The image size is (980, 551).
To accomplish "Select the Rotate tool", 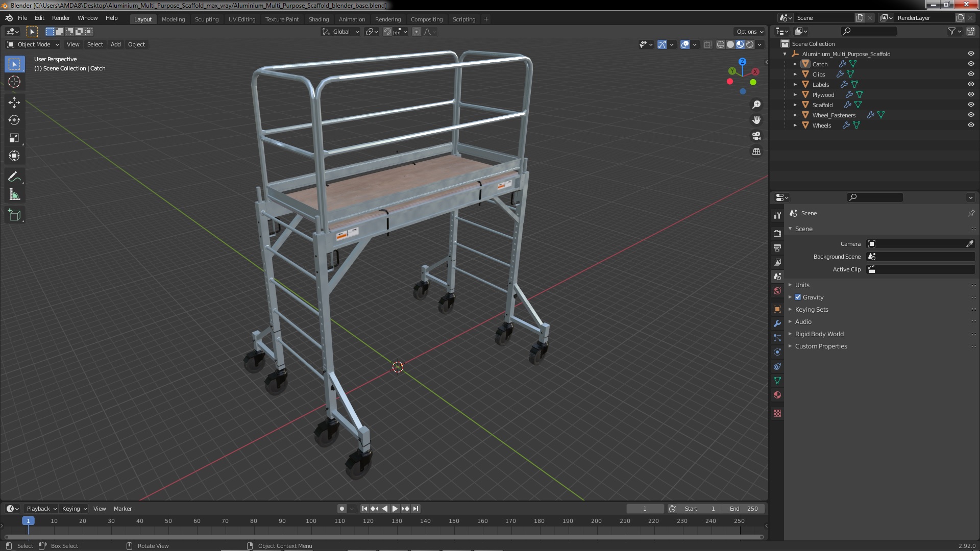I will coord(14,120).
